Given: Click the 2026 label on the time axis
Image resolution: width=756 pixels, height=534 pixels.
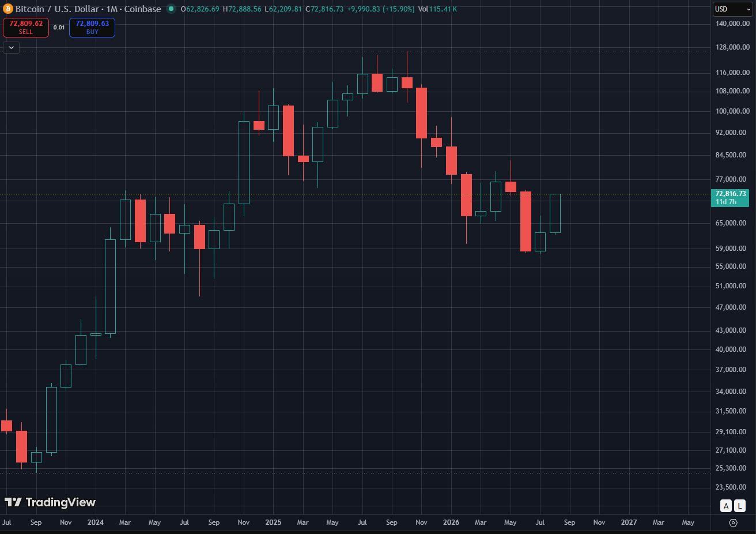Looking at the screenshot, I should [451, 522].
